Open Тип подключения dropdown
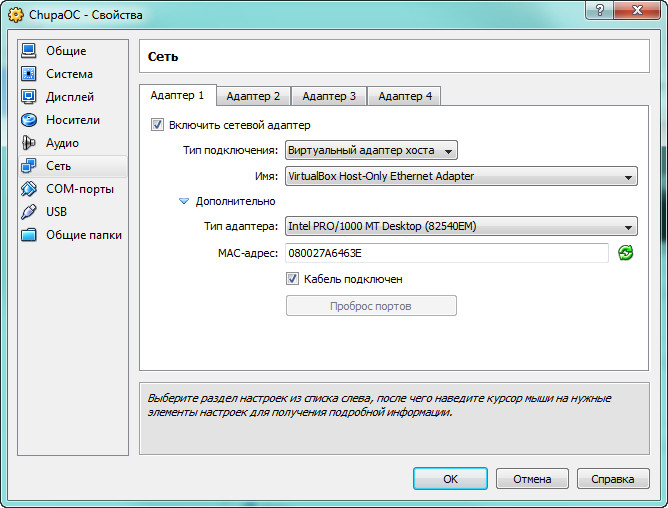The image size is (668, 508). pyautogui.click(x=371, y=150)
